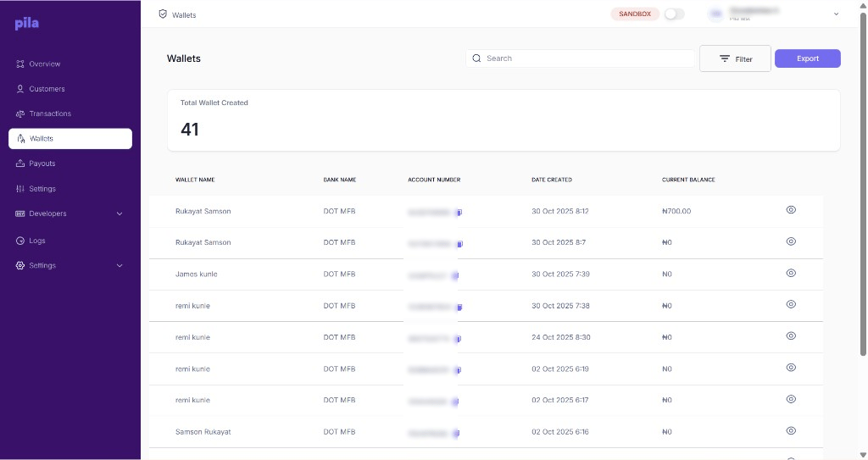Copy account number for Rukayat Samson 8:7
Screen dimensions: 868x460
(459, 244)
